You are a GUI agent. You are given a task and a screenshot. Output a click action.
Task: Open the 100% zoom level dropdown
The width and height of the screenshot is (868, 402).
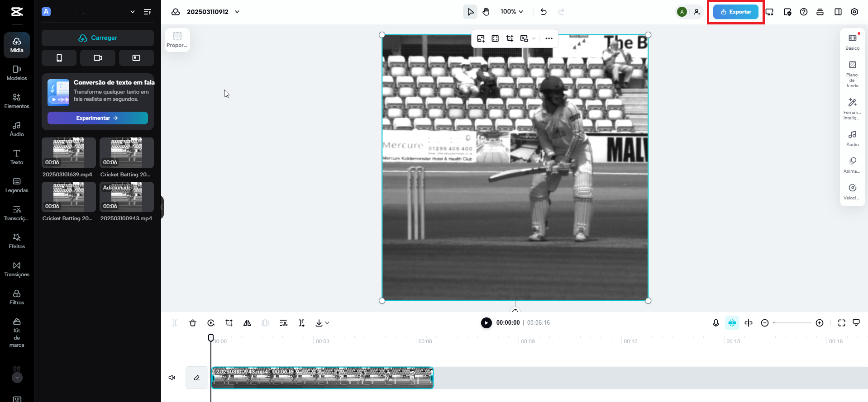click(512, 12)
